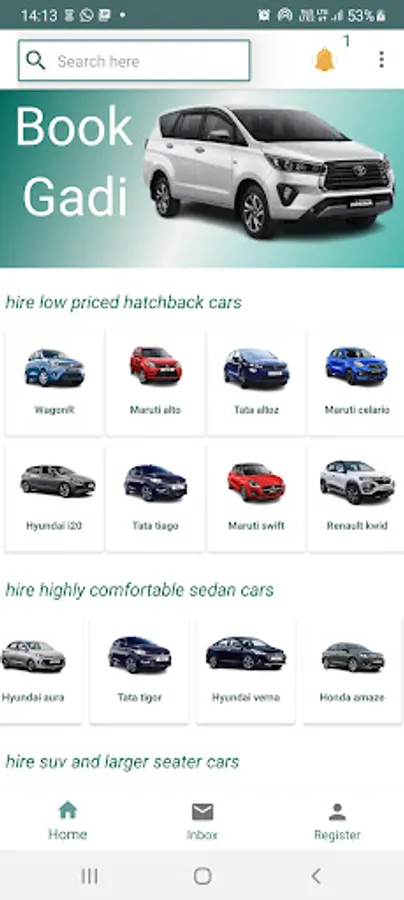Choose the Tata tigor sedan

pos(139,670)
